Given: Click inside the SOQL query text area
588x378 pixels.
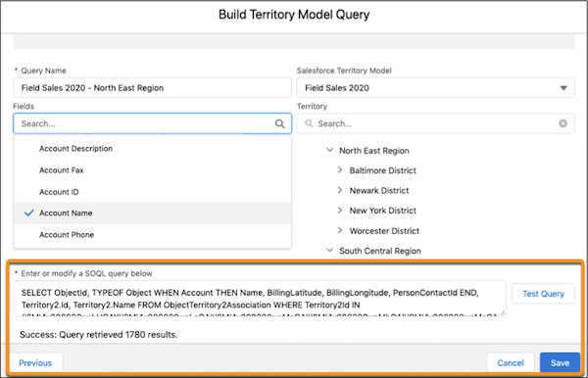Looking at the screenshot, I should coord(260,299).
